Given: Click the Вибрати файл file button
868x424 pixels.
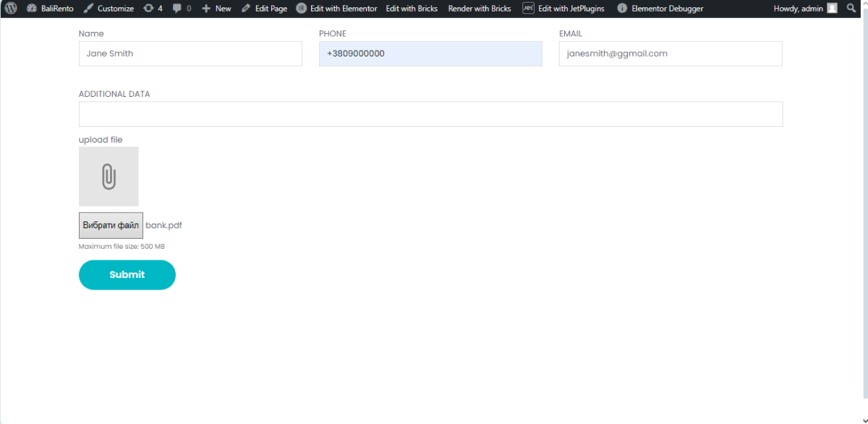Looking at the screenshot, I should coord(111,225).
